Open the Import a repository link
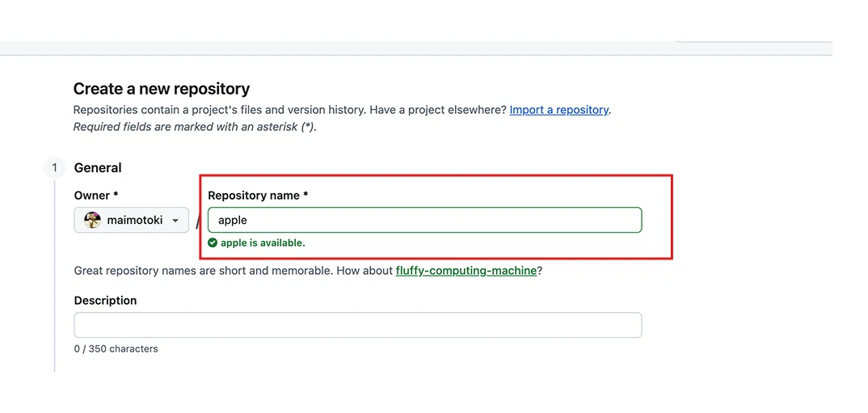Viewport: 868px width, 413px height. click(x=558, y=110)
